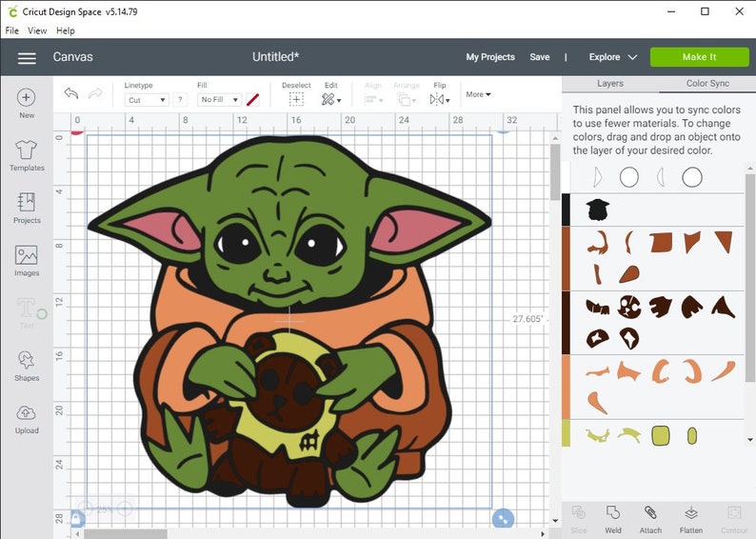Screen dimensions: 756x539
Task: Open the Help menu
Action: point(66,30)
